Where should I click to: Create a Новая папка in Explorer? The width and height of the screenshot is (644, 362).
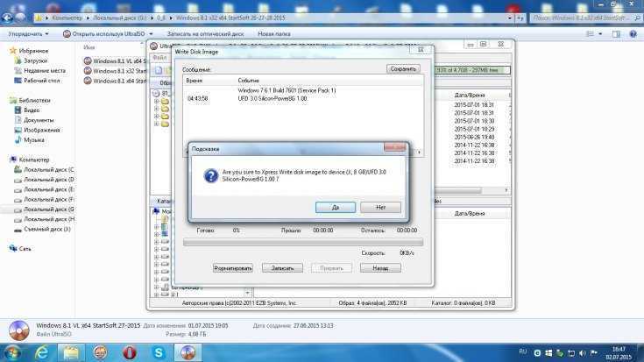coord(274,34)
